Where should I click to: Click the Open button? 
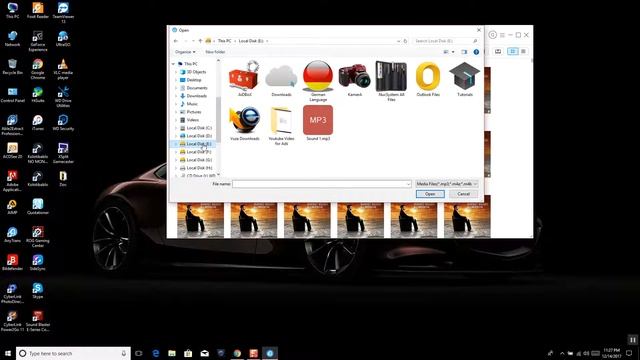click(x=430, y=194)
